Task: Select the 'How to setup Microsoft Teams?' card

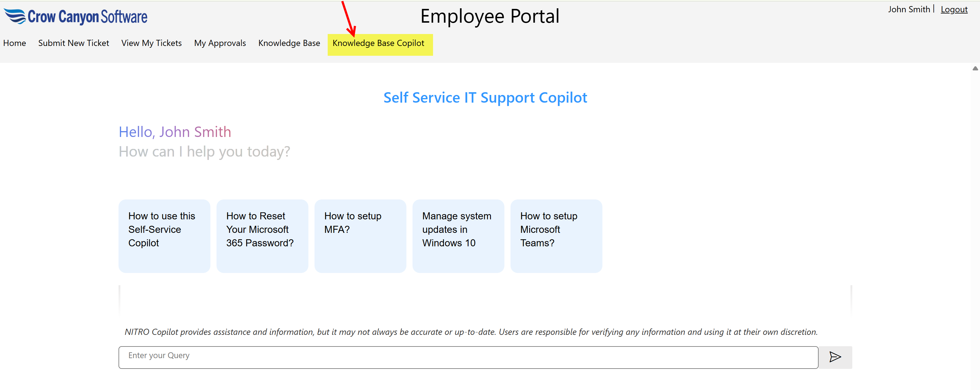Action: tap(556, 236)
